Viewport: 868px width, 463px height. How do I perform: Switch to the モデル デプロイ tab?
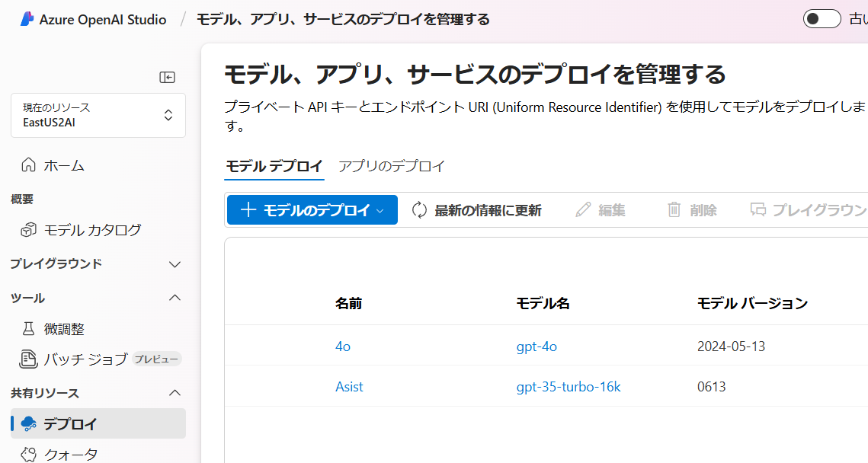[x=274, y=166]
